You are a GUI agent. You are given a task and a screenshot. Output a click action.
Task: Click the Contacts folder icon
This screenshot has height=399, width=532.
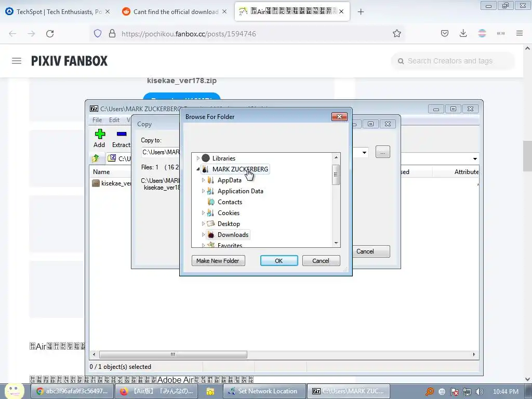pyautogui.click(x=211, y=202)
